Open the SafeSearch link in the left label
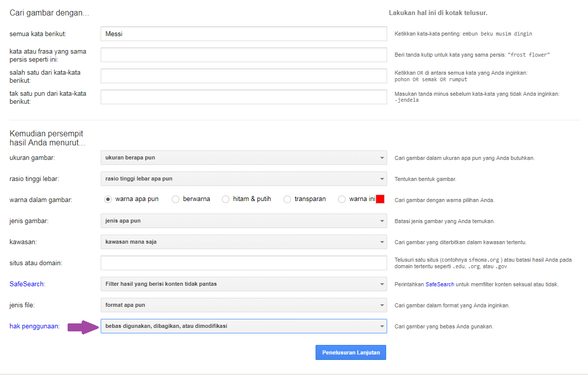Image resolution: width=588 pixels, height=375 pixels. click(26, 284)
